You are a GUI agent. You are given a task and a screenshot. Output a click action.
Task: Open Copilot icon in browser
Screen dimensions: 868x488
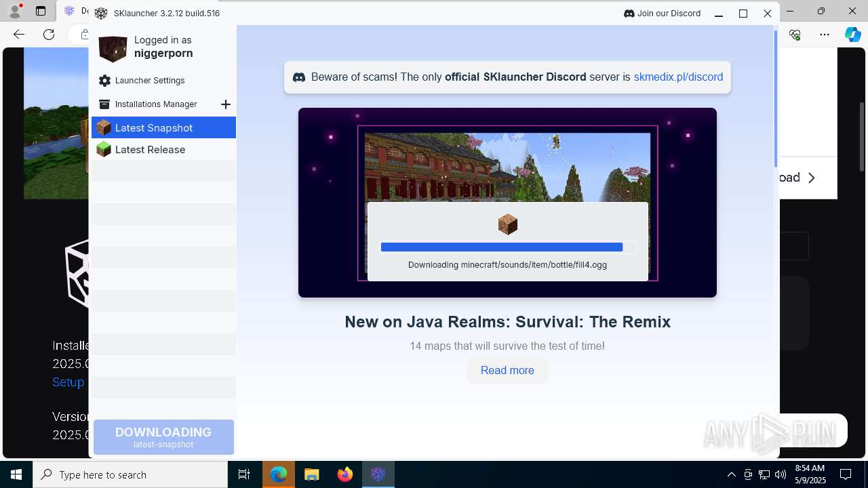[852, 35]
